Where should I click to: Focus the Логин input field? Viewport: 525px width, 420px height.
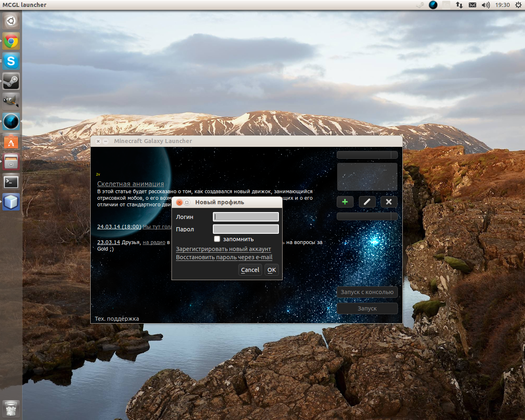pos(246,217)
